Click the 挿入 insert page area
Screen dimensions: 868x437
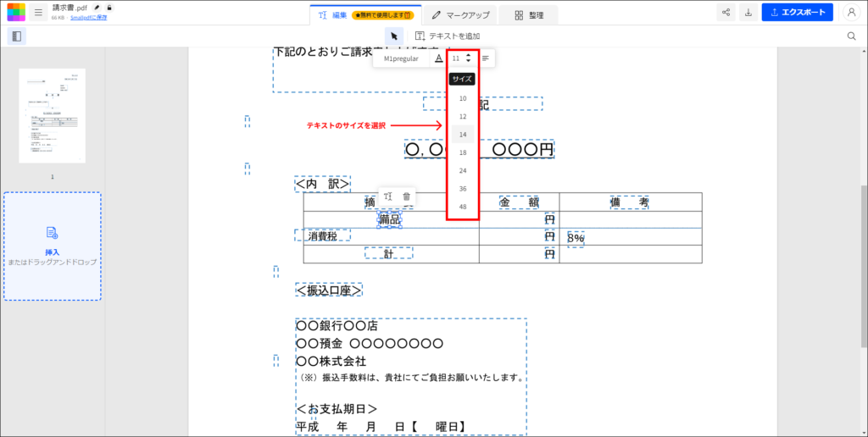click(x=52, y=246)
